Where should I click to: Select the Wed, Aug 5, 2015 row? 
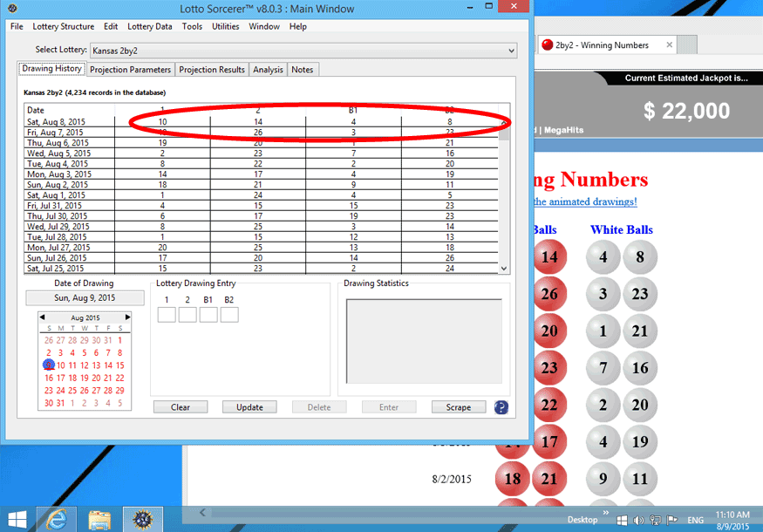(261, 153)
